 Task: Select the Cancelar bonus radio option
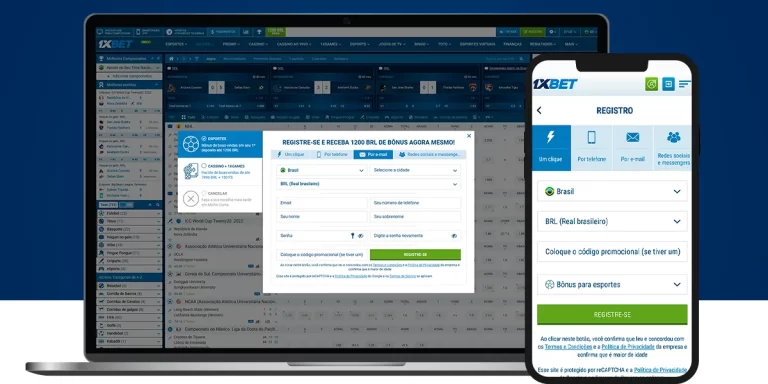tap(204, 193)
